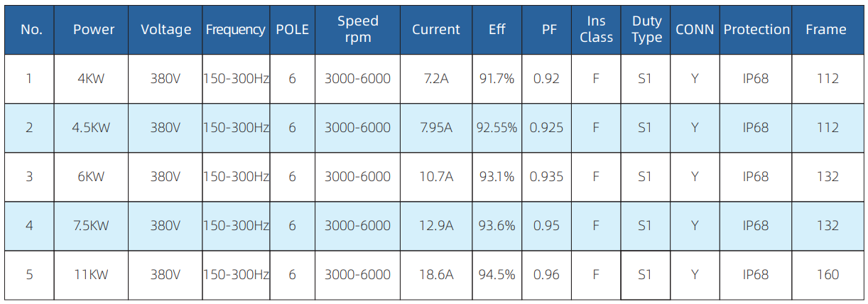868x304 pixels.
Task: Select the 4.5KW power cell
Action: 91,128
